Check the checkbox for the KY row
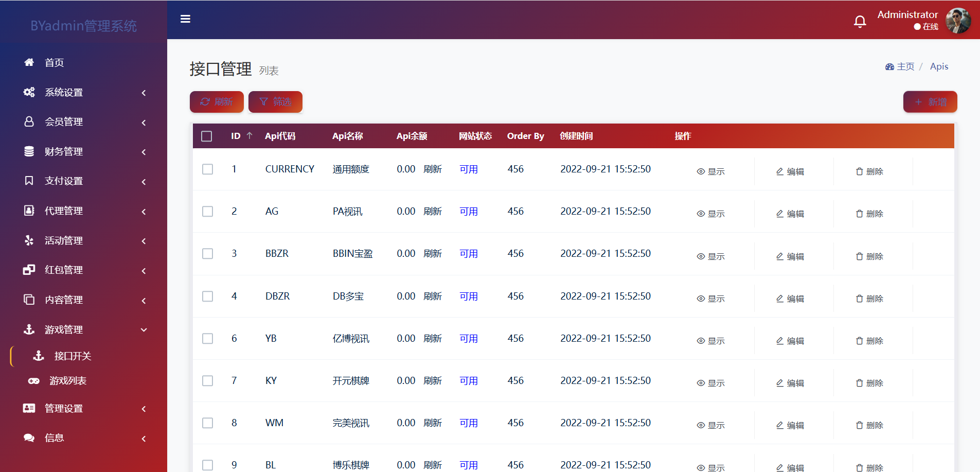This screenshot has height=472, width=980. pyautogui.click(x=207, y=381)
